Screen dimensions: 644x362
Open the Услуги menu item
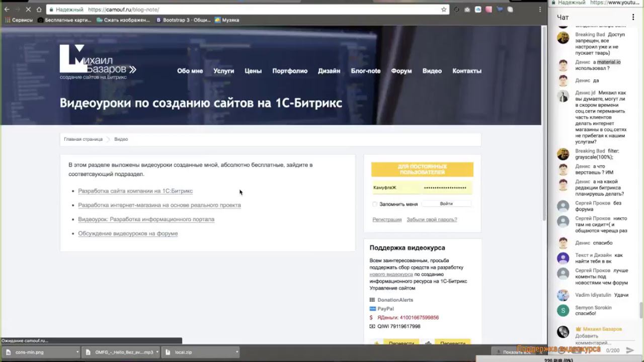point(223,71)
